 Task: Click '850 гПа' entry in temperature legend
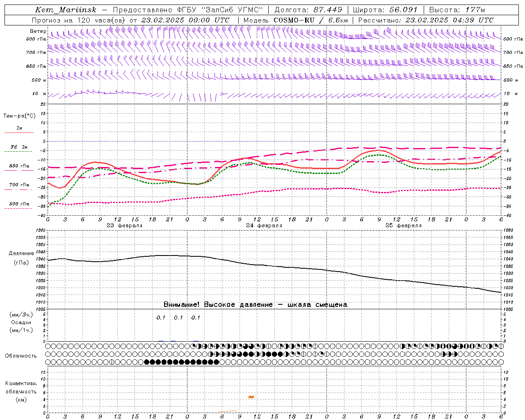[19, 166]
